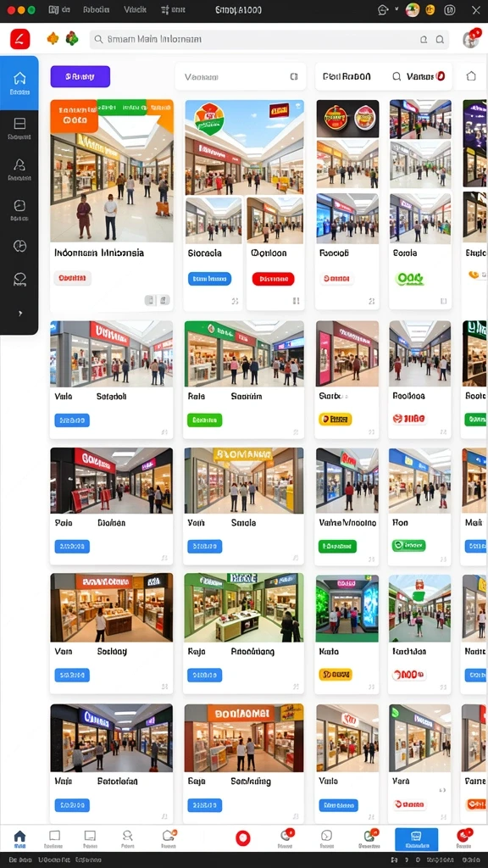Viewport: 488px width, 868px height.
Task: Click the headset support icon in the sidebar
Action: (19, 280)
